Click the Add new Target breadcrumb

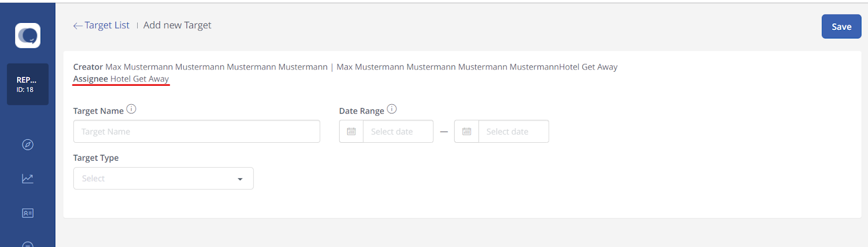tap(177, 25)
